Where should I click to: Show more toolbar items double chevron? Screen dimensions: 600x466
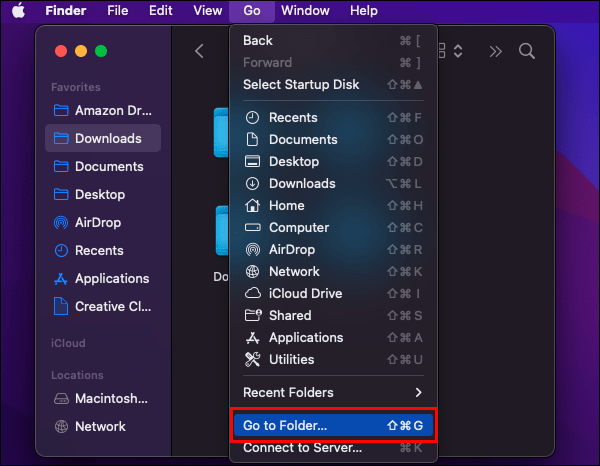pos(495,51)
